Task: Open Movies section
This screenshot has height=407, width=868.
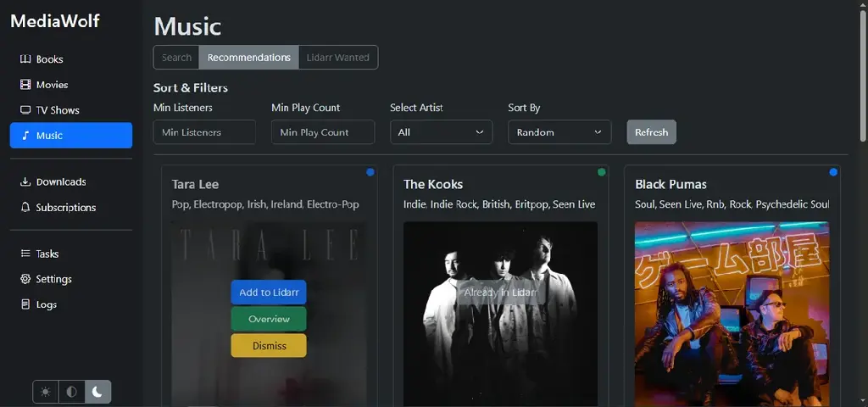Action: coord(71,85)
